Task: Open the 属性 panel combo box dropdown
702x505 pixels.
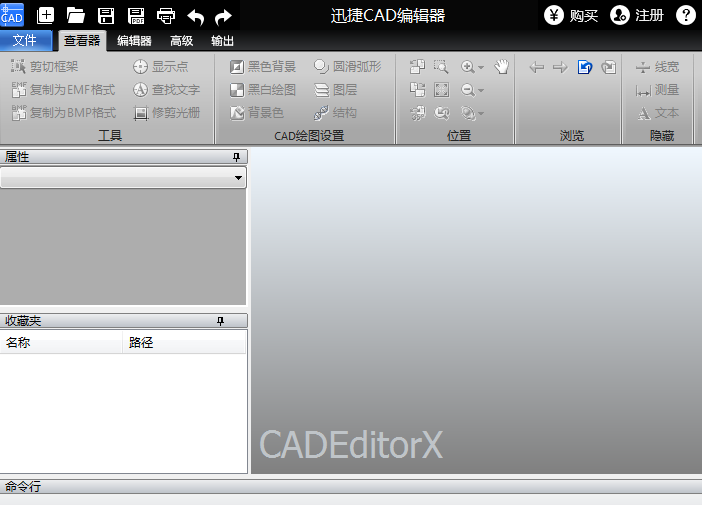Action: click(238, 178)
